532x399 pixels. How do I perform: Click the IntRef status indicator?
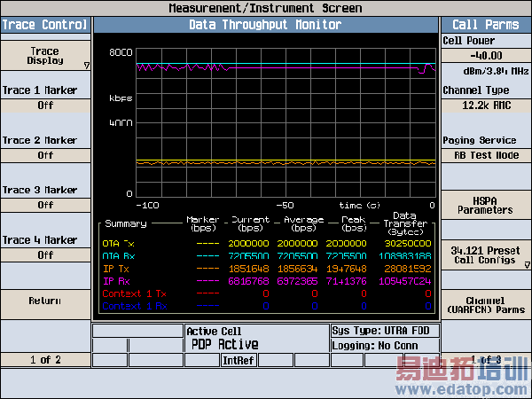pyautogui.click(x=237, y=361)
